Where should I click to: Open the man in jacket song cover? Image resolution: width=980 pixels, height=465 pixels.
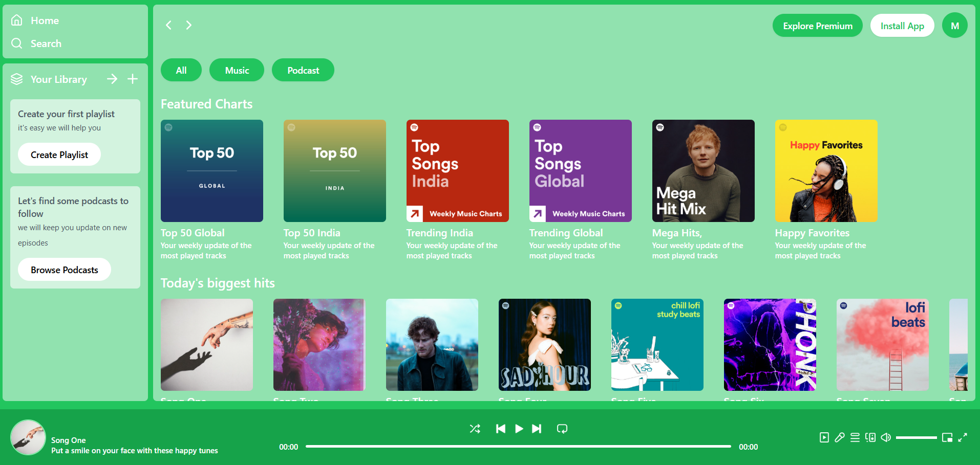pyautogui.click(x=432, y=345)
